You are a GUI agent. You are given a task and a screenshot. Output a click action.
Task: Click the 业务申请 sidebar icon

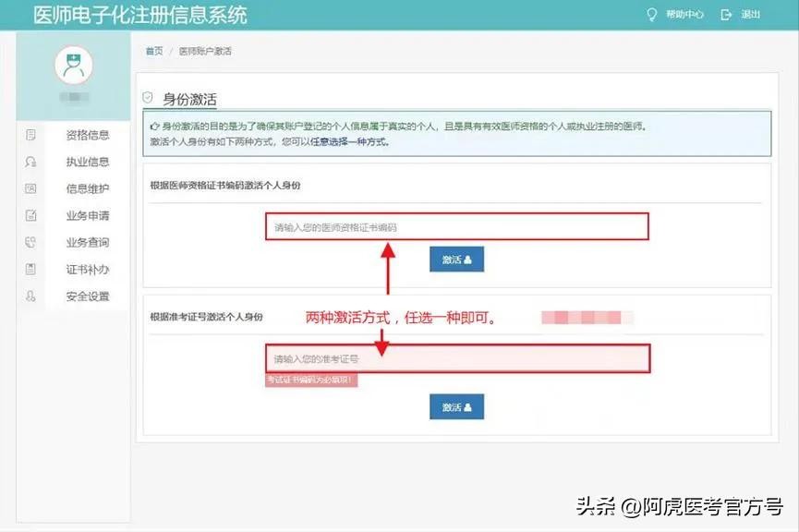(x=30, y=216)
